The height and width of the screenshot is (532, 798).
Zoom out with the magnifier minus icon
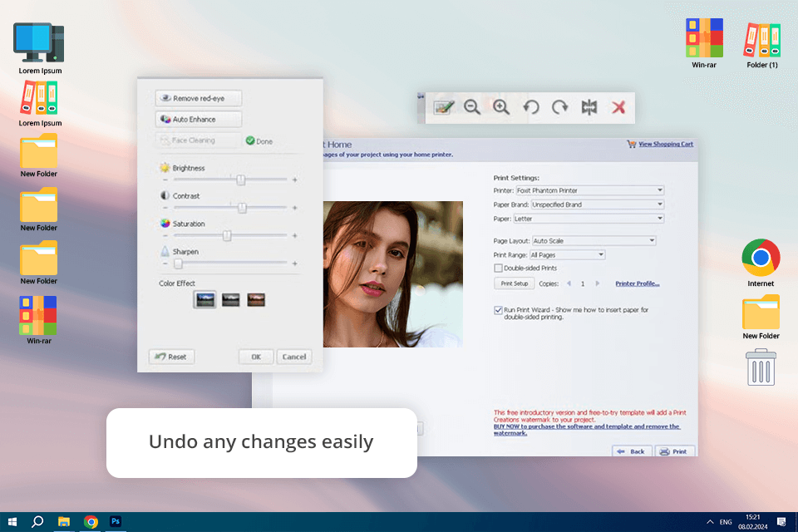(x=472, y=107)
